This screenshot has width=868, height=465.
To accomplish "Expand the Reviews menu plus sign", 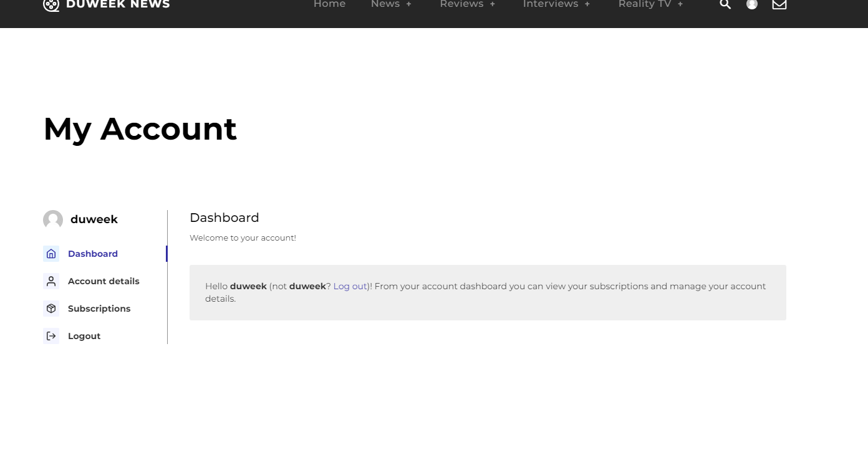I will pyautogui.click(x=493, y=4).
